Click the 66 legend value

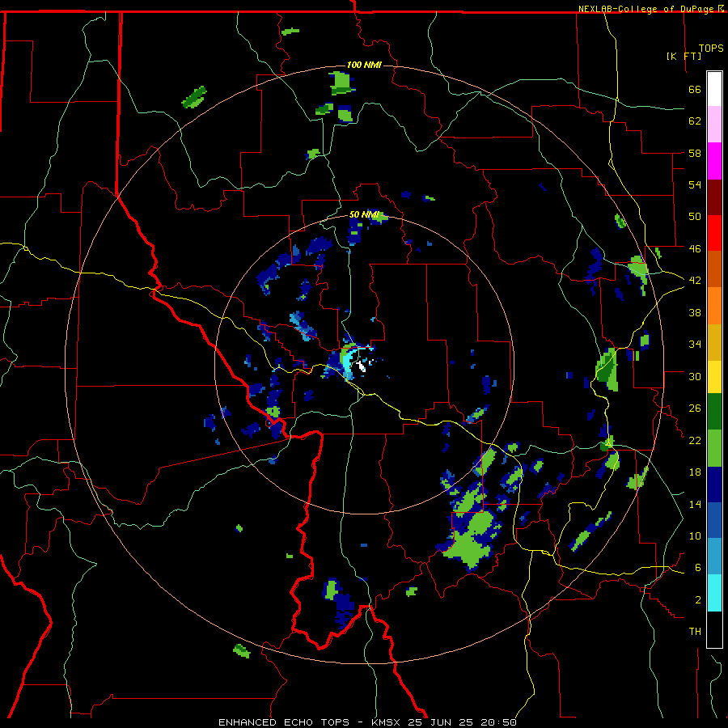coord(695,89)
